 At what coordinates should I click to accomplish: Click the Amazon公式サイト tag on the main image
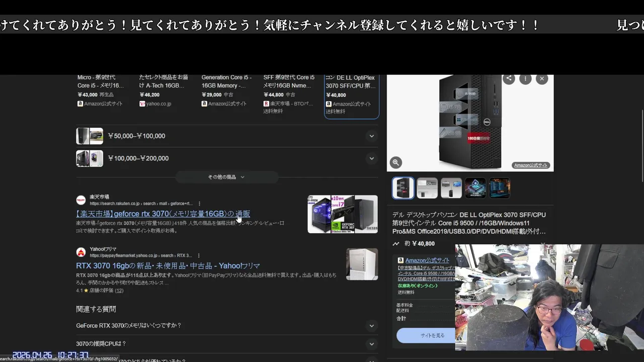point(531,165)
